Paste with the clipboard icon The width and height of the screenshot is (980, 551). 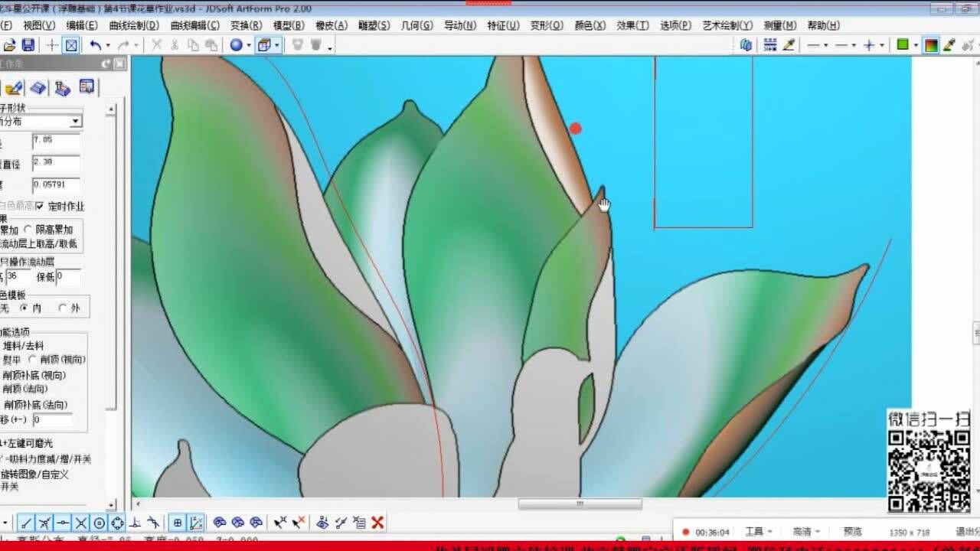coord(211,45)
